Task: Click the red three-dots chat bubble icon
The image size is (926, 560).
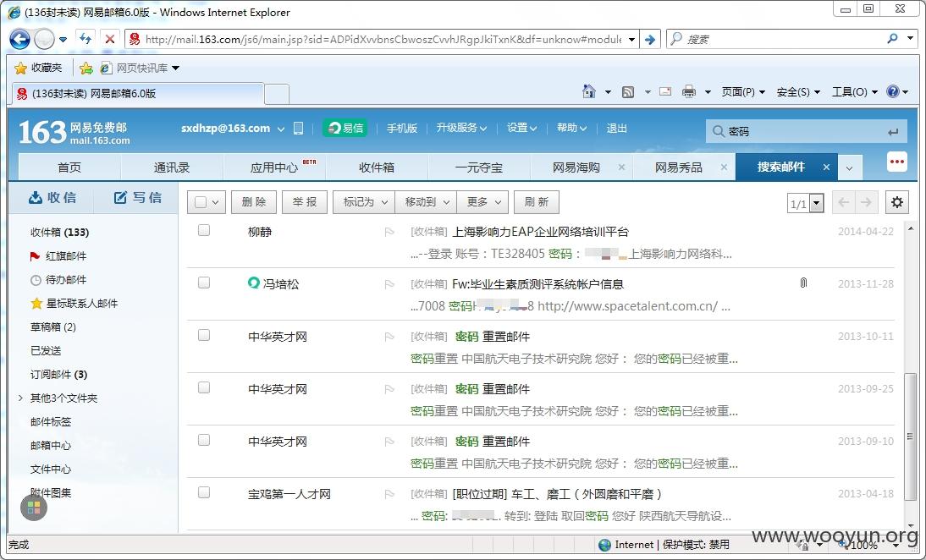Action: click(897, 162)
